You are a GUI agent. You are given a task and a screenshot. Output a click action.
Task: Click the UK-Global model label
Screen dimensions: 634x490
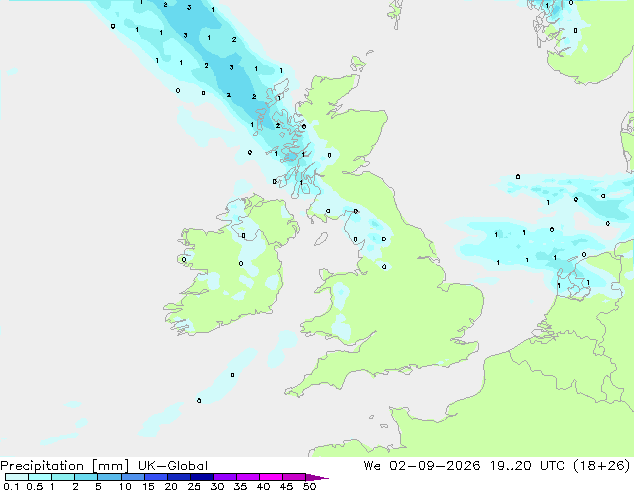[x=173, y=466]
